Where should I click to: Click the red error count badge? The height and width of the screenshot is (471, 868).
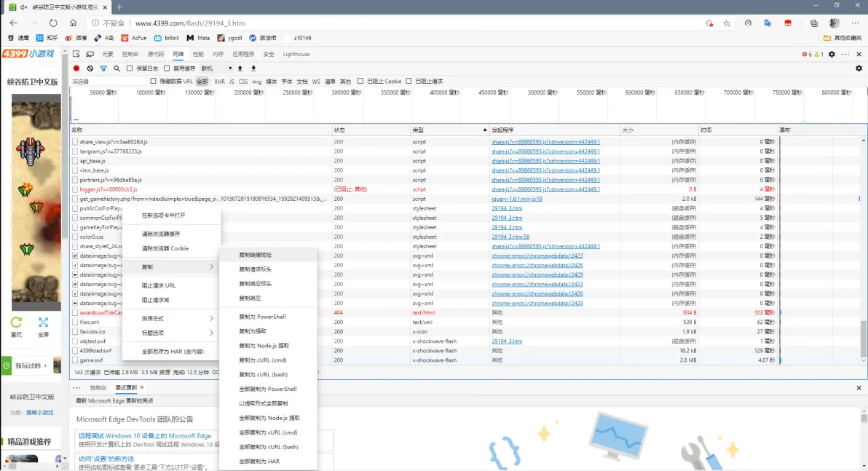point(807,55)
